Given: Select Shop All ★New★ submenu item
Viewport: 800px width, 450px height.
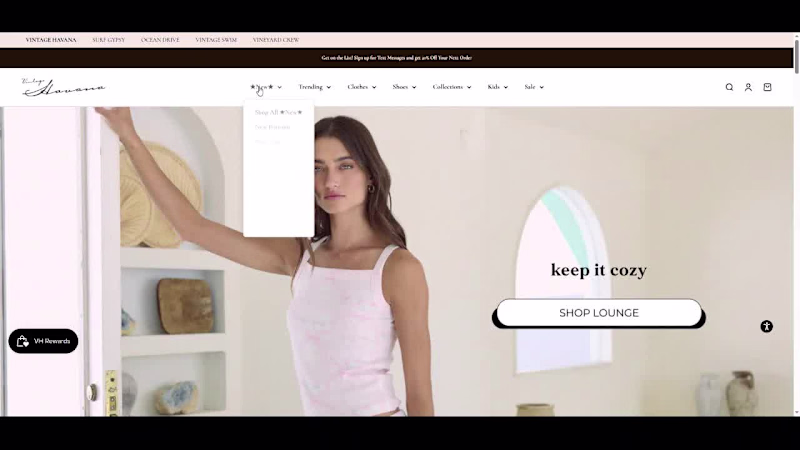Looking at the screenshot, I should point(279,112).
